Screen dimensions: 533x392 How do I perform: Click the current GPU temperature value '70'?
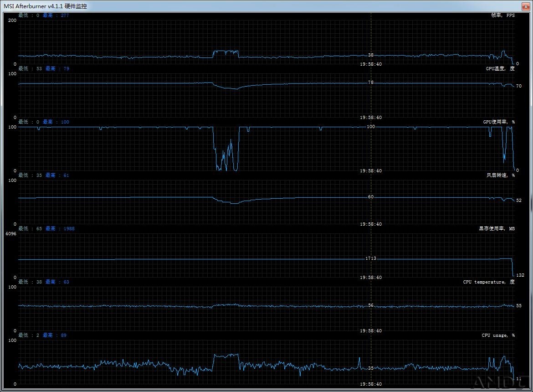tap(519, 86)
